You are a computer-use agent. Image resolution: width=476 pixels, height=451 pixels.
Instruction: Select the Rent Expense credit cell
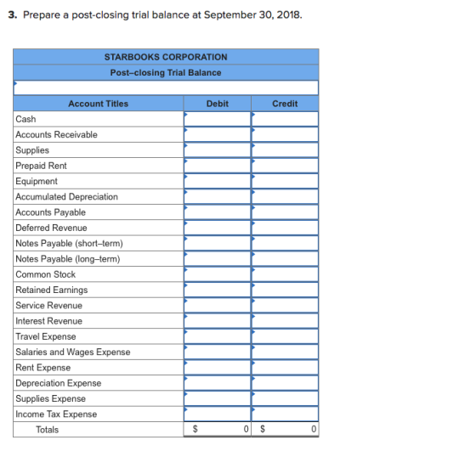[x=285, y=367]
